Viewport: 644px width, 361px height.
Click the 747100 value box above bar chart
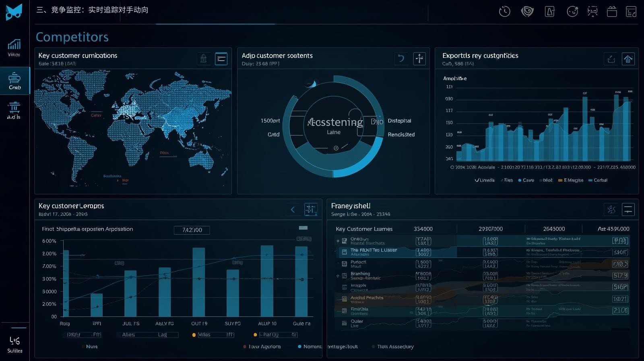tap(192, 230)
